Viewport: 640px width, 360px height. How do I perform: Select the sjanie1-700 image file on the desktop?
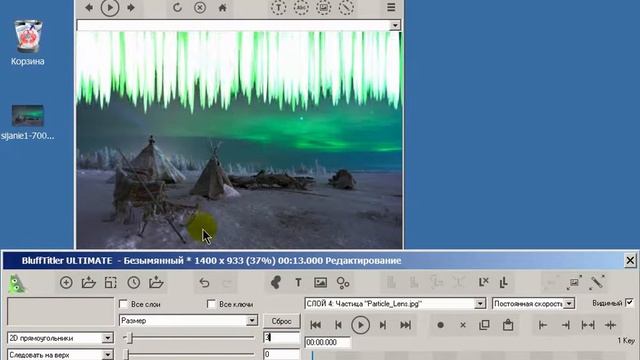(x=27, y=122)
